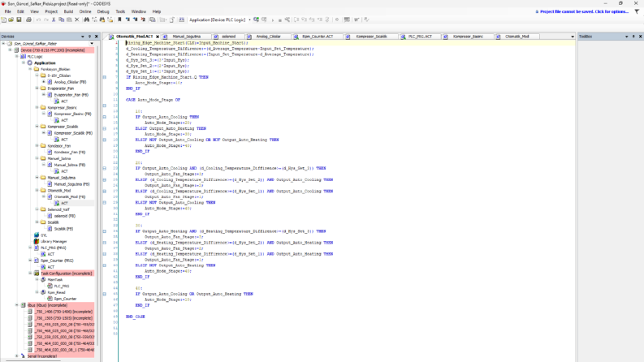The height and width of the screenshot is (362, 644).
Task: Close the Otomatik_Mod.ACT tab
Action: coord(158,37)
